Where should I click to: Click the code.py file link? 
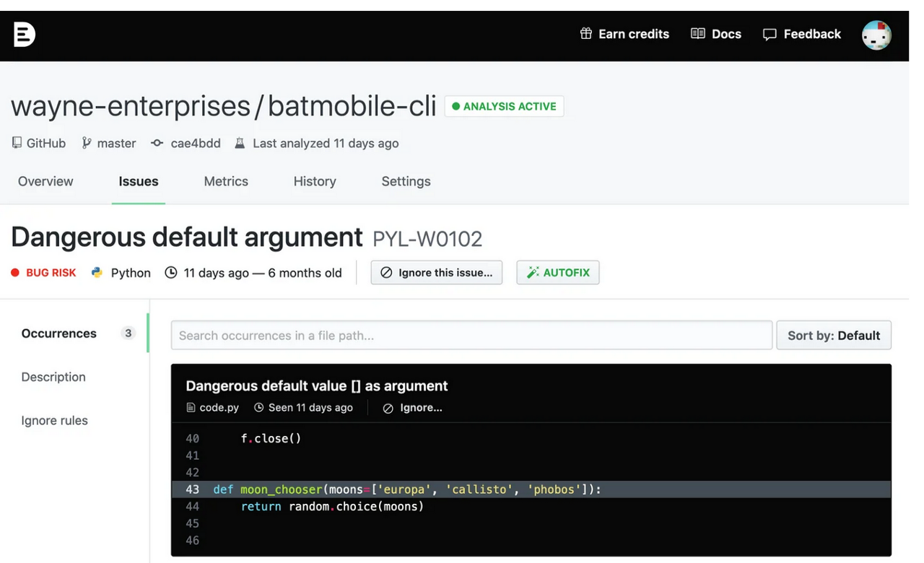[219, 408]
